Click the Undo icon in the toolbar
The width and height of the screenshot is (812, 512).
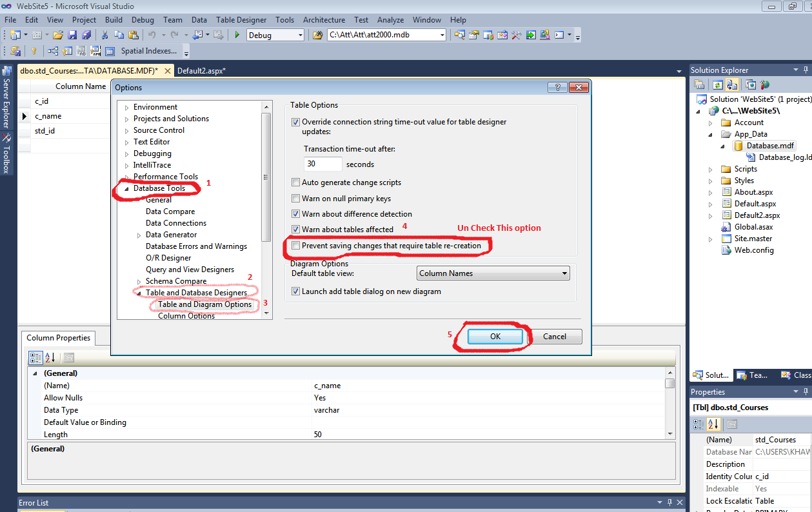[x=152, y=35]
